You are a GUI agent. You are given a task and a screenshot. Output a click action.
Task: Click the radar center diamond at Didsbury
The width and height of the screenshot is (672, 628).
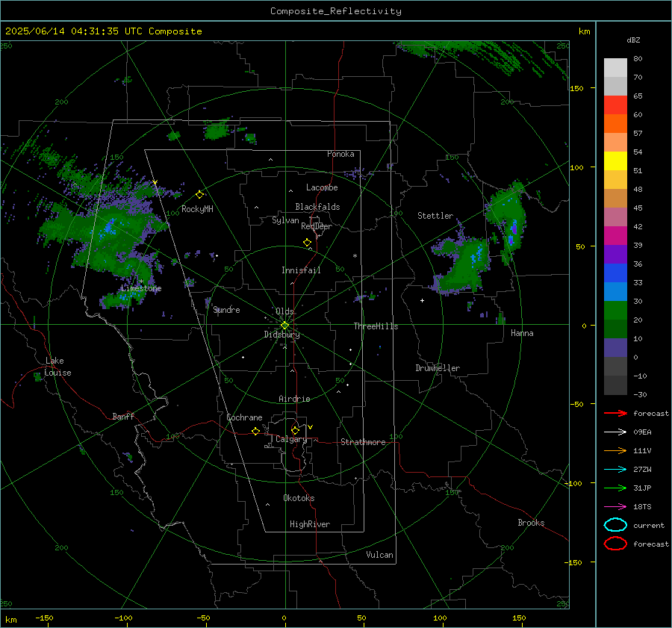coord(284,326)
